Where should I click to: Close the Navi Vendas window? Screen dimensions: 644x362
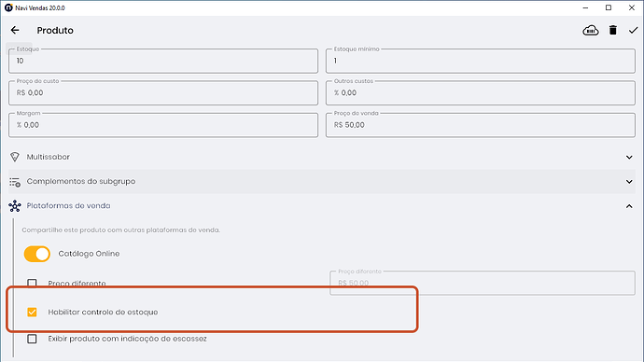[x=631, y=7]
